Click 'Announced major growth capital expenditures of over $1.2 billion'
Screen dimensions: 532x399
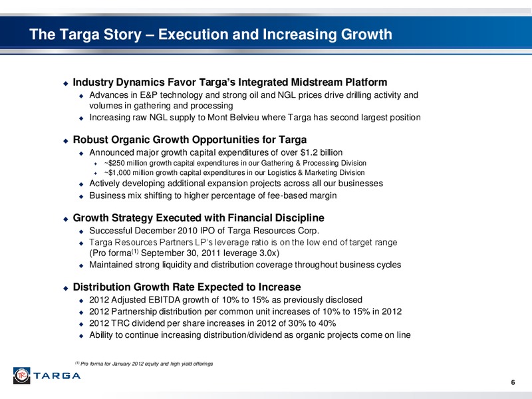pos(215,152)
